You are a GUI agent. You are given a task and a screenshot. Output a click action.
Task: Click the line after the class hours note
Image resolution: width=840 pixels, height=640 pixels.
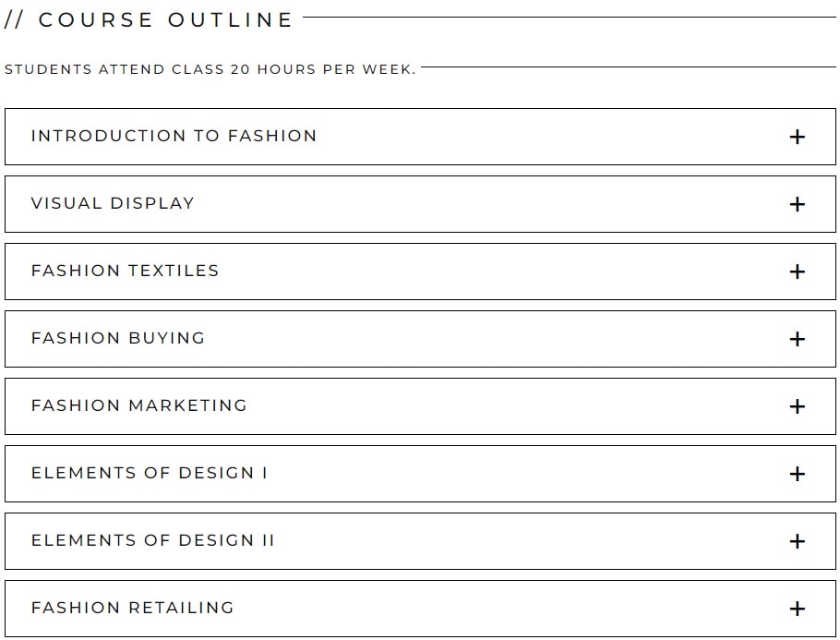click(628, 66)
